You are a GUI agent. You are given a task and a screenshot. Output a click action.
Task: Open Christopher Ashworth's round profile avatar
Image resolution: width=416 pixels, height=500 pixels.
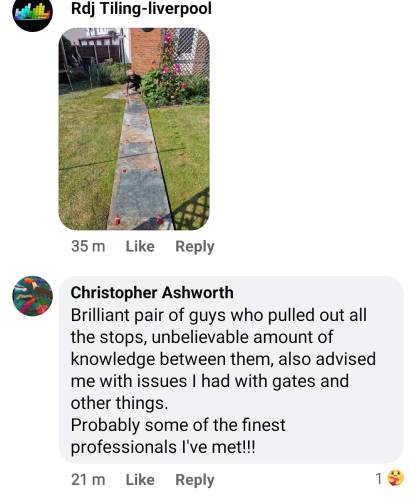click(x=32, y=296)
